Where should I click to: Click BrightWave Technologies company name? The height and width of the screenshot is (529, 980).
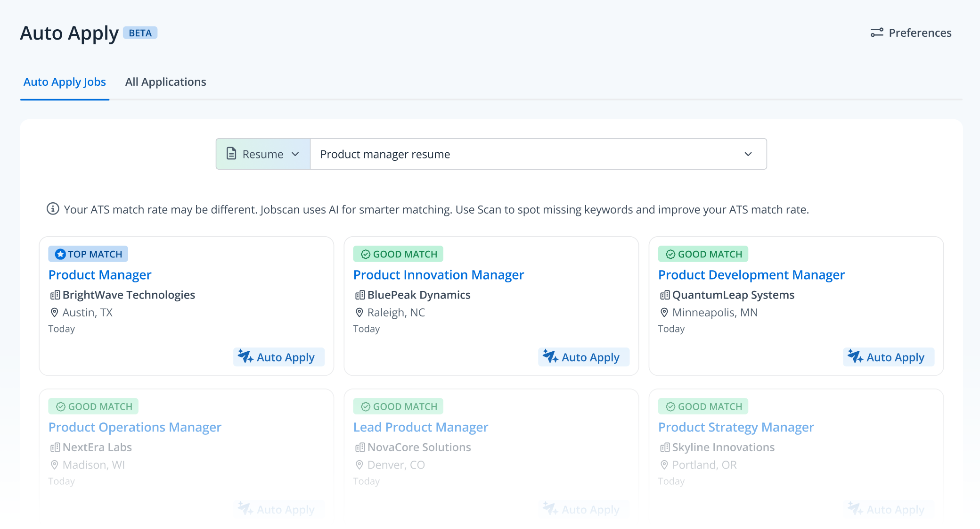pos(129,295)
